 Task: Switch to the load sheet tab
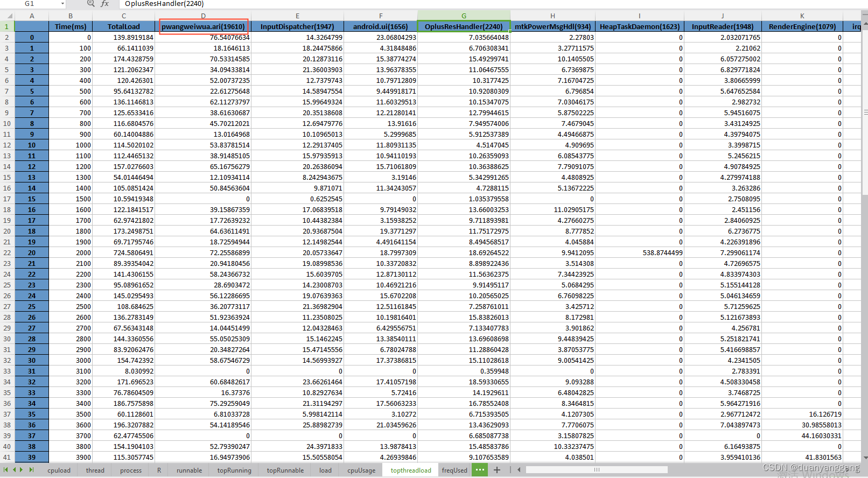pos(326,470)
